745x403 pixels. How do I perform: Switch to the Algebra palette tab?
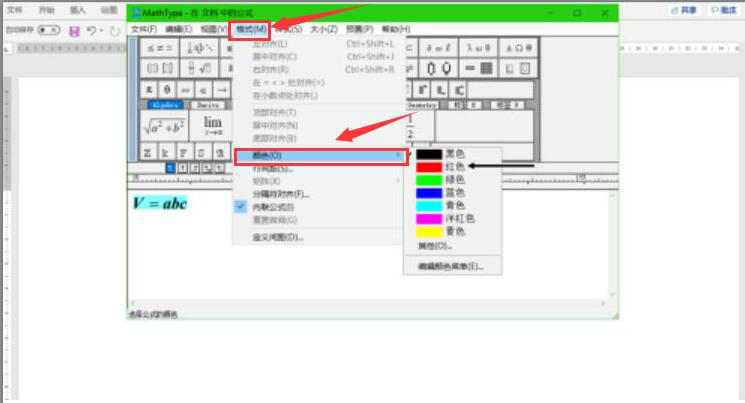165,105
